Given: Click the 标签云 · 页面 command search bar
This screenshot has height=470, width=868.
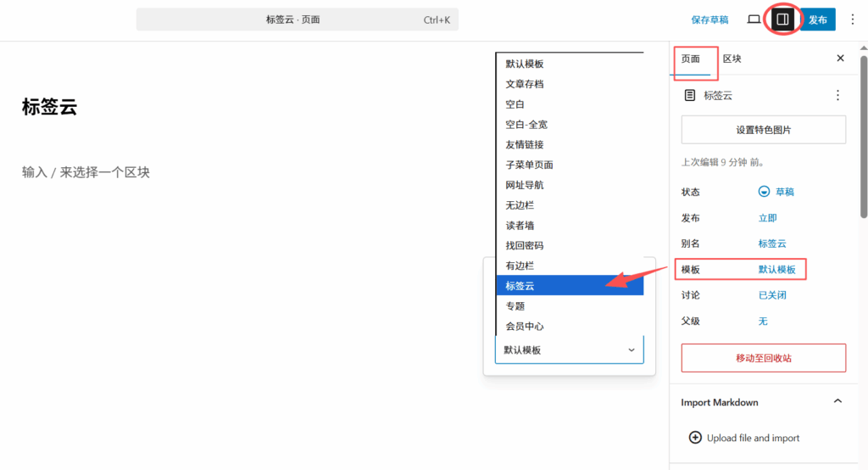Looking at the screenshot, I should click(297, 20).
